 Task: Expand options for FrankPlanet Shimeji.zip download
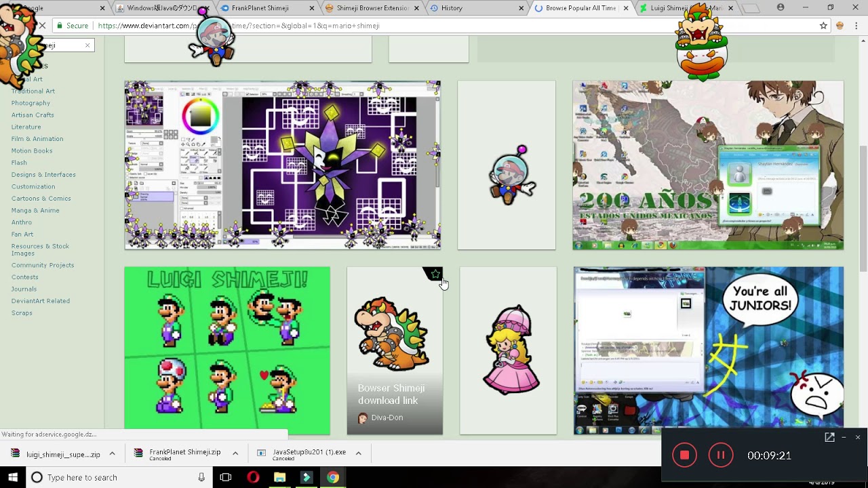pos(235,453)
